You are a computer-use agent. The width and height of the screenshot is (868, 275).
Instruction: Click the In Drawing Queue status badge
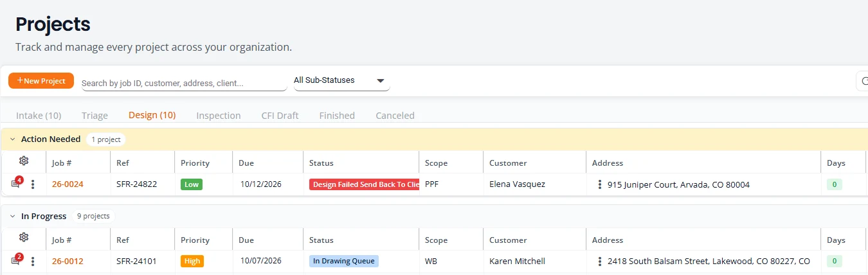[344, 262]
